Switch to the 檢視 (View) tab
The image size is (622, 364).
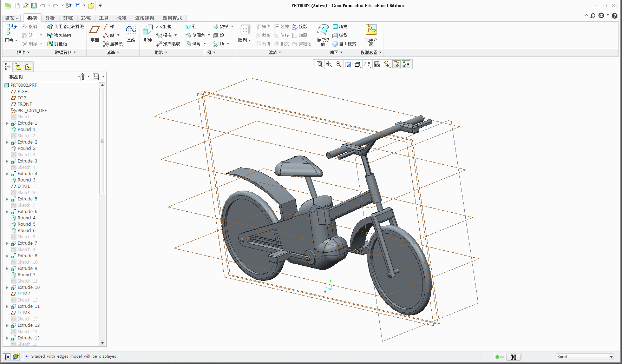coord(122,18)
